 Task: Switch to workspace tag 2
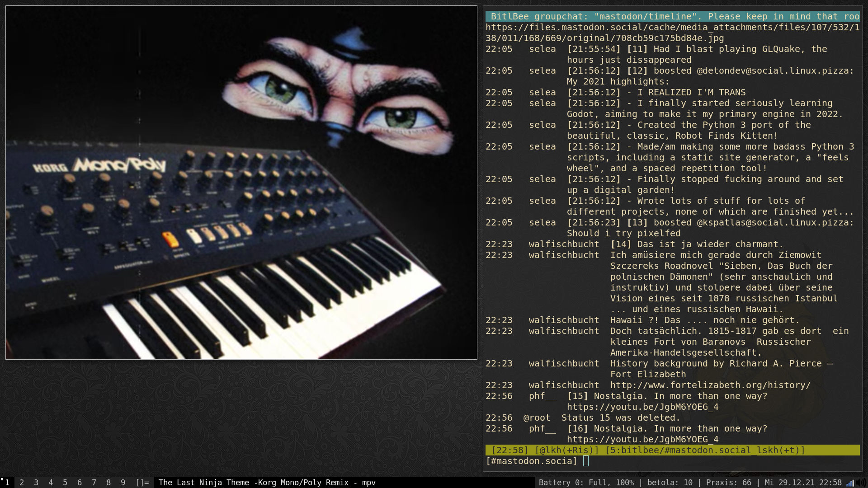22,483
